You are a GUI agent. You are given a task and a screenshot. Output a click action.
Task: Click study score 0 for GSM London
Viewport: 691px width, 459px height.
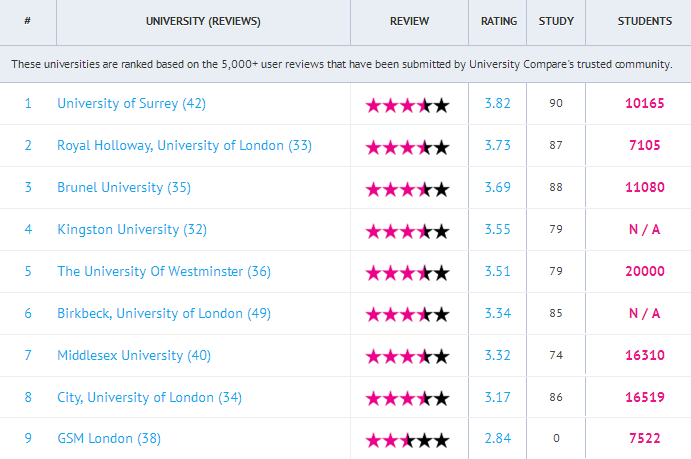point(556,438)
